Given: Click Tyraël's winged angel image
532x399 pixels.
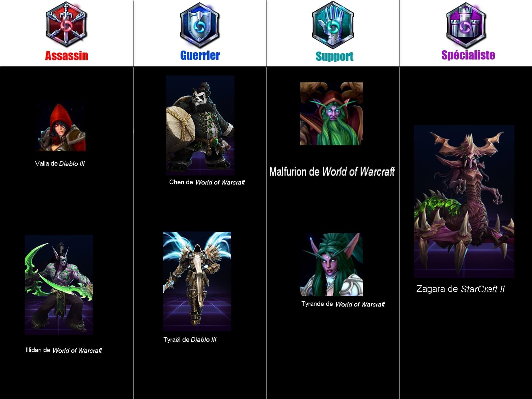Looking at the screenshot, I should pos(197,281).
